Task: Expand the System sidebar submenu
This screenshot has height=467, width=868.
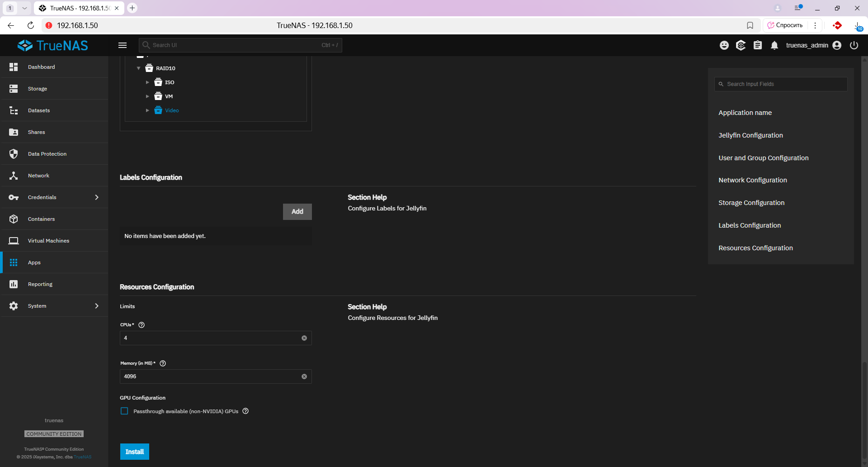Action: pos(96,306)
